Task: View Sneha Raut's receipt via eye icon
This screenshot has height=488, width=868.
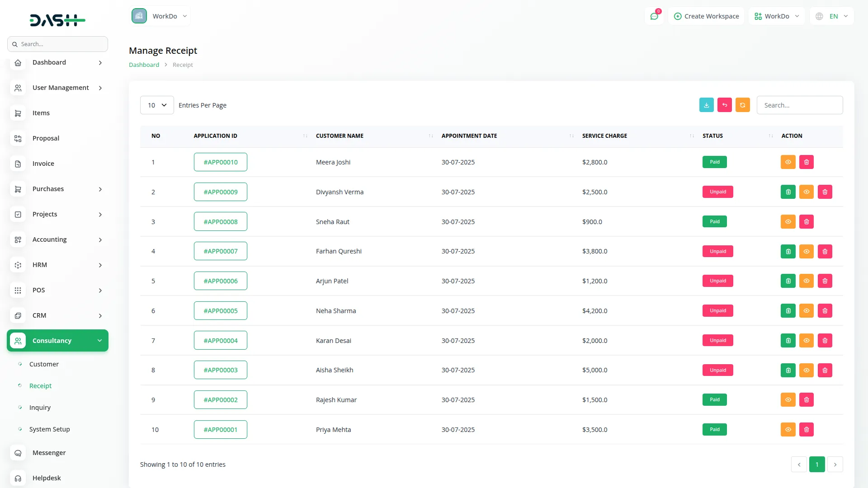Action: [x=788, y=222]
